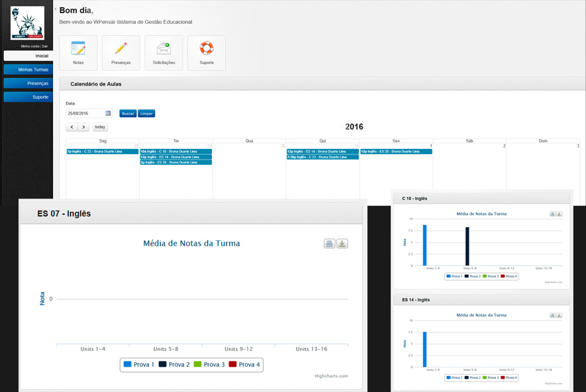This screenshot has width=586, height=392.
Task: Click the Data input field with 25/08/2016
Action: [85, 113]
